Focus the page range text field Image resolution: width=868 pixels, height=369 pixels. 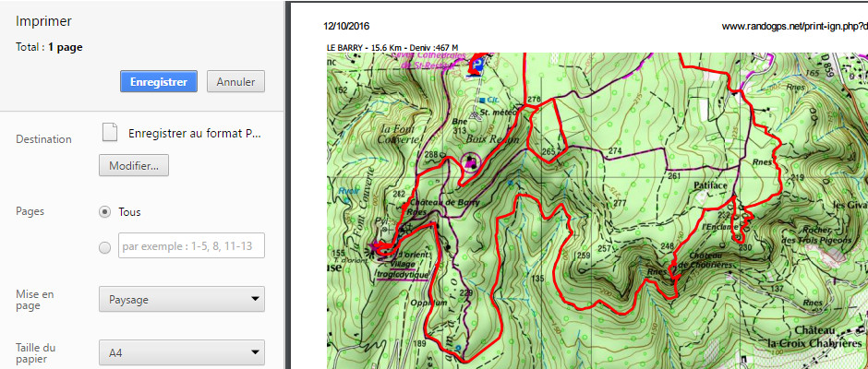pyautogui.click(x=191, y=246)
